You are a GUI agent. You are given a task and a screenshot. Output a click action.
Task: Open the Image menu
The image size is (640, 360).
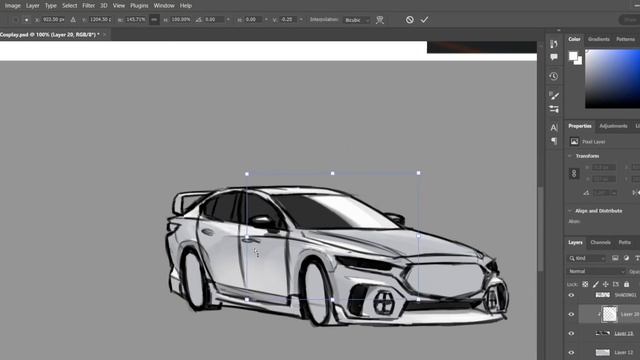pyautogui.click(x=12, y=6)
